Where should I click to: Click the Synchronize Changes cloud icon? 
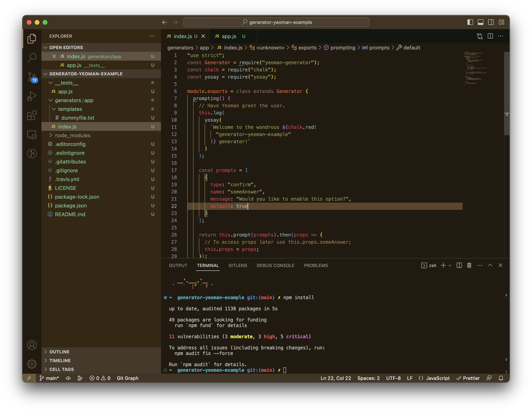click(68, 378)
